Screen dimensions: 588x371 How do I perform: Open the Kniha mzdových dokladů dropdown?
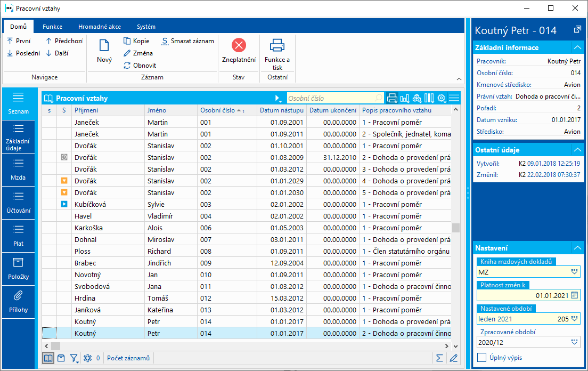(x=574, y=272)
